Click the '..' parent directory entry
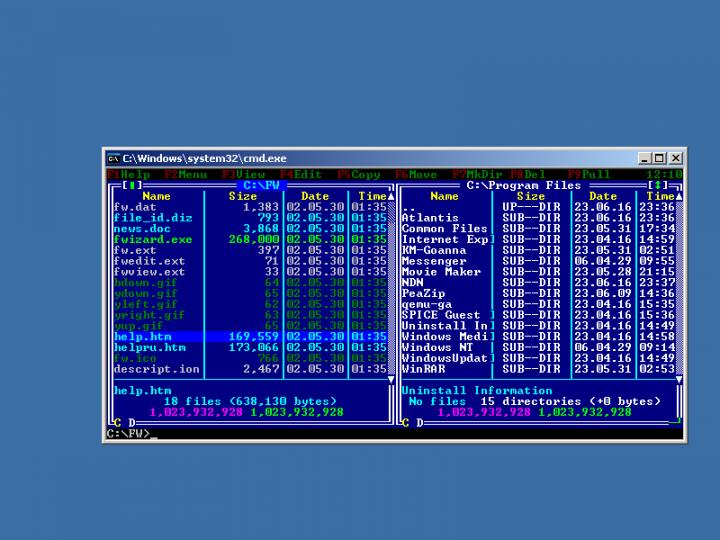This screenshot has width=720, height=540. click(x=409, y=207)
